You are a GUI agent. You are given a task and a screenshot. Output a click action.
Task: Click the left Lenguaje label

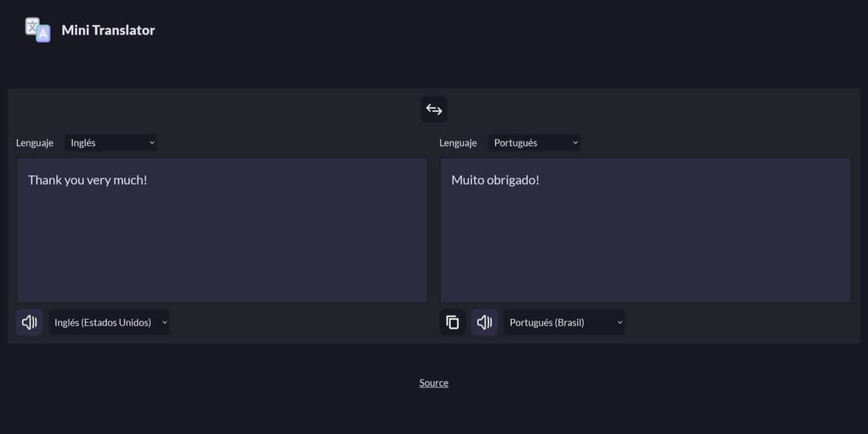(x=35, y=143)
